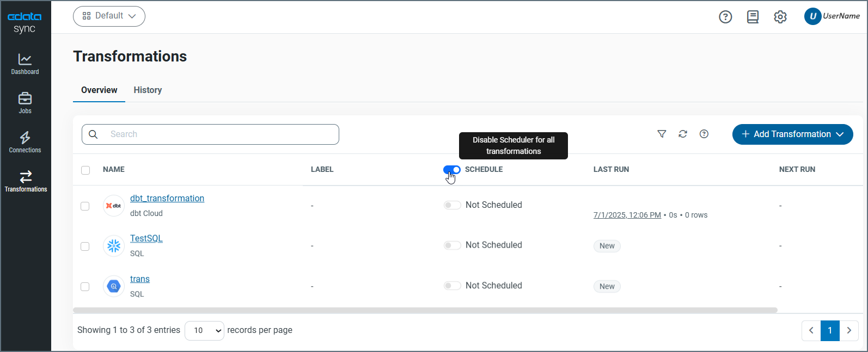Open the Add Transformation dropdown

point(792,134)
